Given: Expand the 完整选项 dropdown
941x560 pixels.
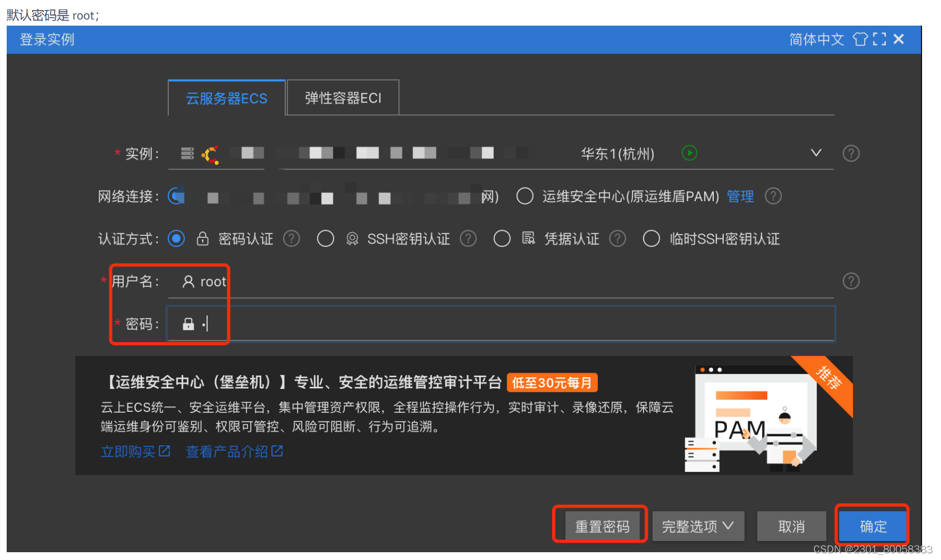Looking at the screenshot, I should pyautogui.click(x=698, y=527).
